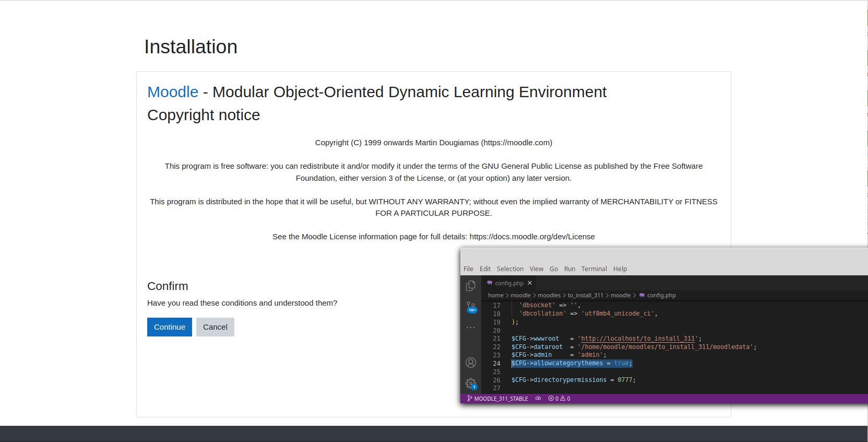
Task: Click the $CFG->dataroot line
Action: click(634, 347)
